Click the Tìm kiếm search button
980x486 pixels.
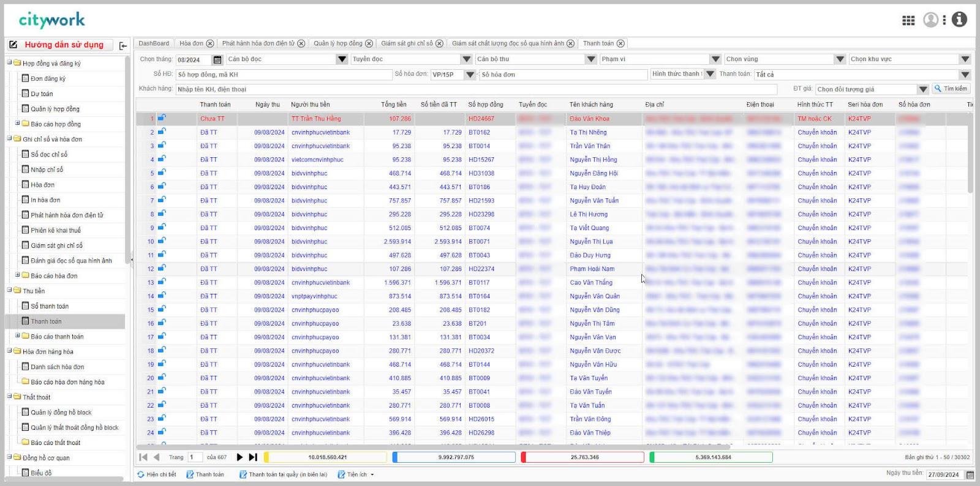click(x=951, y=89)
